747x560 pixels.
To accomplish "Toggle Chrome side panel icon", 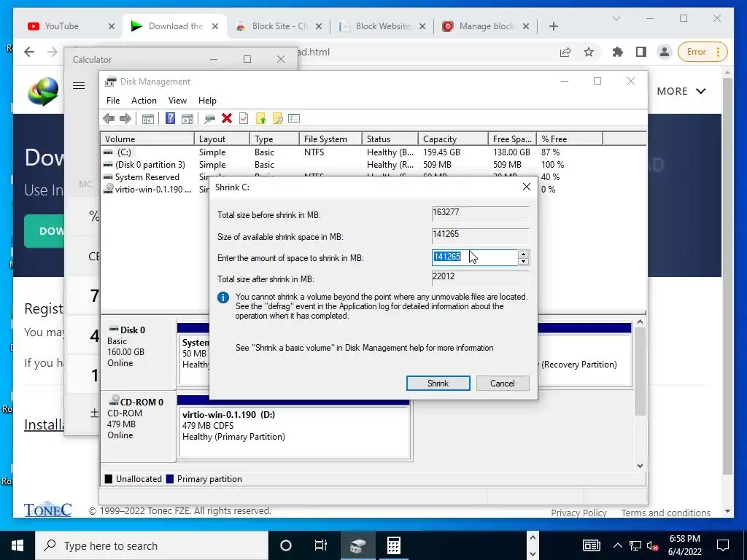I will [640, 52].
